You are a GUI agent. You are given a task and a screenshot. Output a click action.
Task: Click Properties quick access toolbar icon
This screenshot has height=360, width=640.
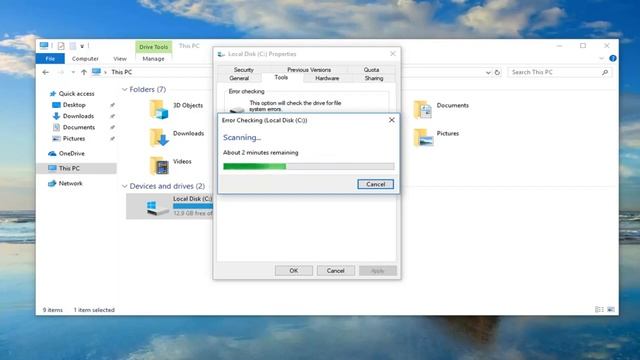(x=61, y=46)
